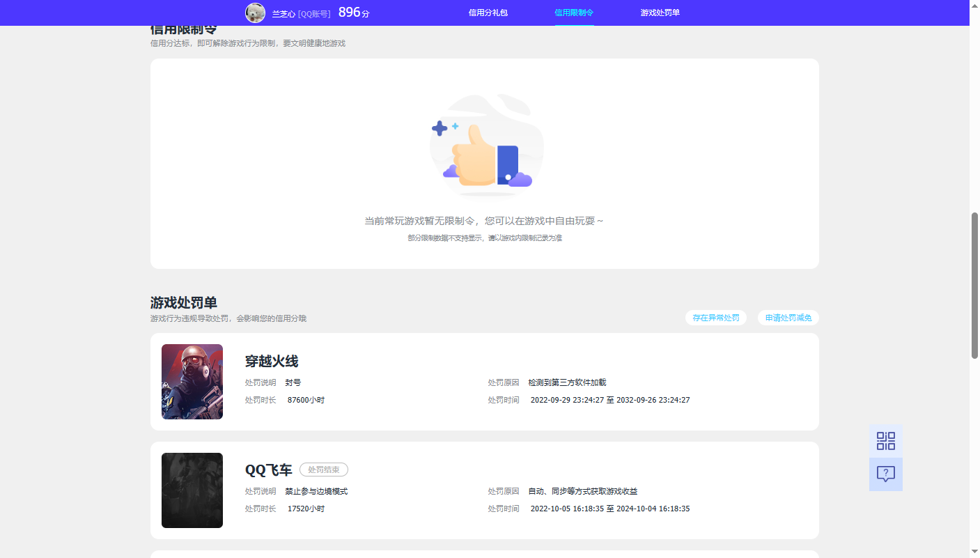The width and height of the screenshot is (980, 558).
Task: Click the 部分限制数据不支持显示 note
Action: coord(485,238)
